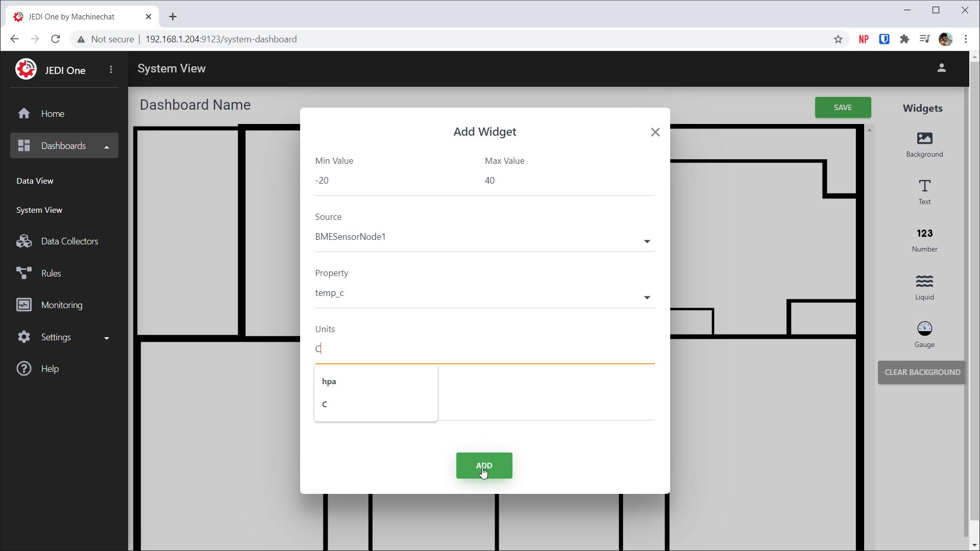Screen dimensions: 980x551
Task: Choose hpa from units suggestions
Action: tap(329, 382)
